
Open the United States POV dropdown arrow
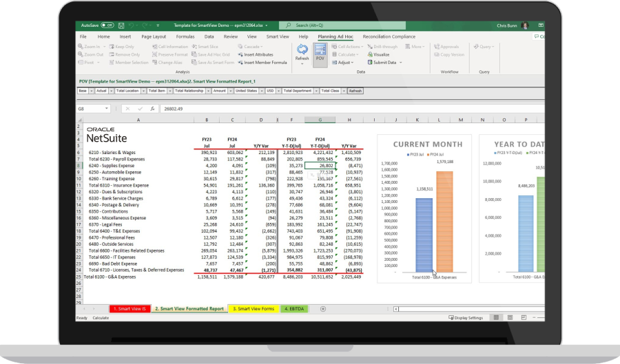point(261,91)
